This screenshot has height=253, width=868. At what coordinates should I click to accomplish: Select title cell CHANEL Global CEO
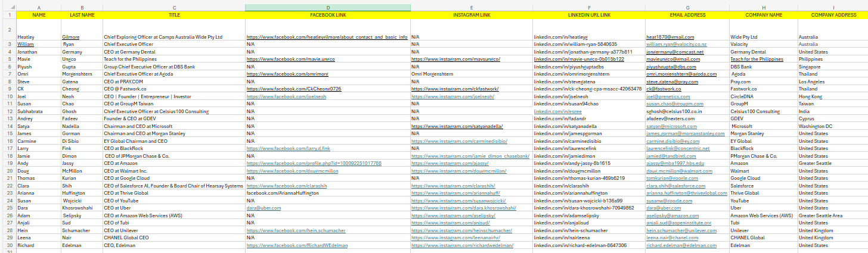174,238
